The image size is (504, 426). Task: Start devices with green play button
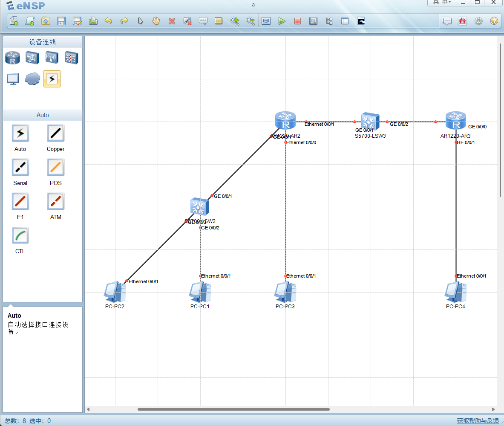pyautogui.click(x=282, y=21)
